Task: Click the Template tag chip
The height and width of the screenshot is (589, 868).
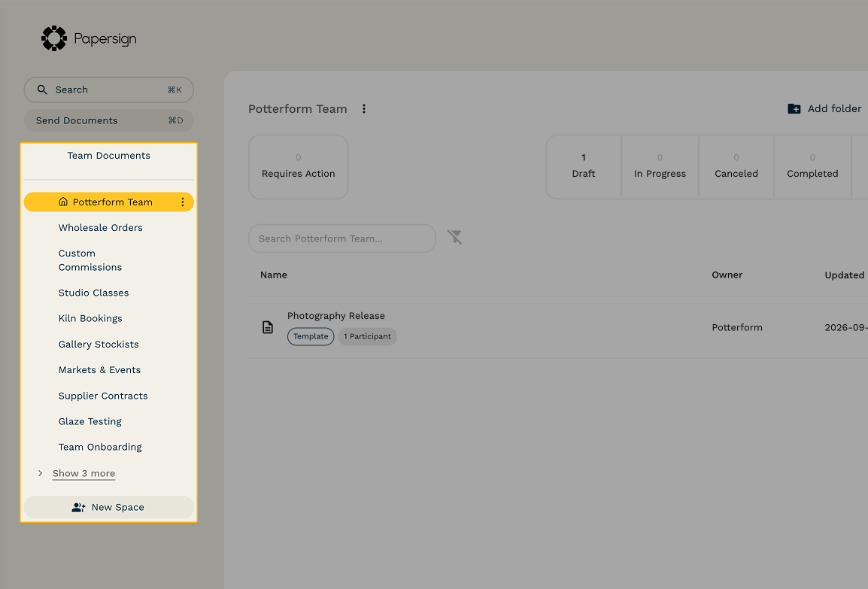Action: tap(311, 336)
